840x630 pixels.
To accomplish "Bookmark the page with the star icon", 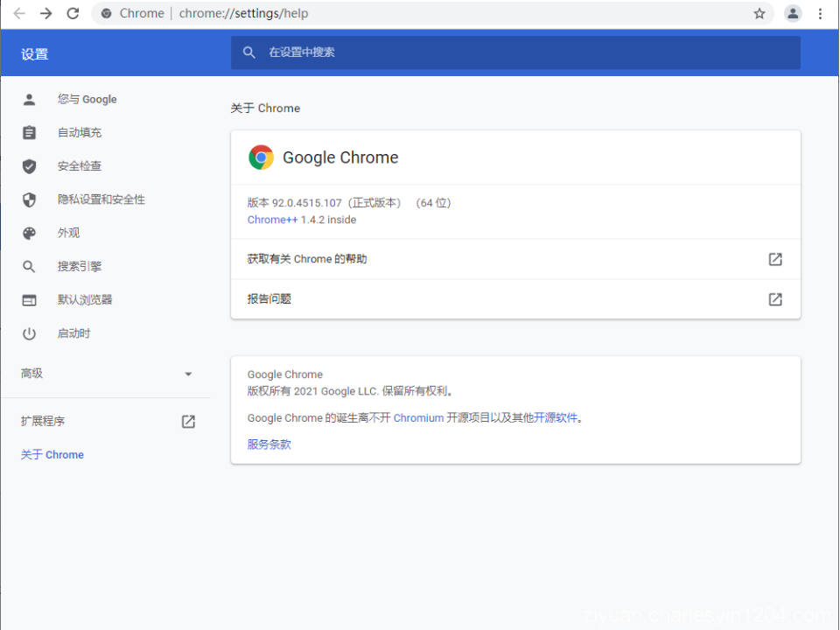I will pyautogui.click(x=760, y=13).
